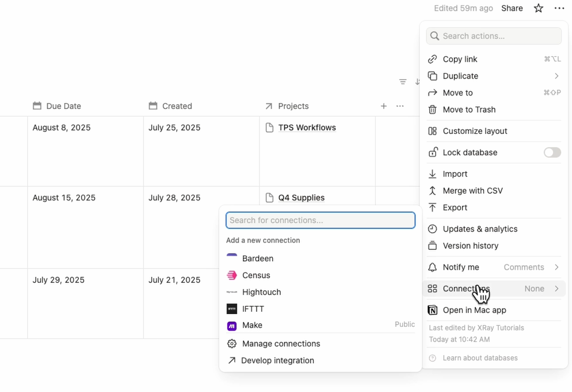Focus the Search for connections field
The height and width of the screenshot is (392, 572).
click(321, 220)
